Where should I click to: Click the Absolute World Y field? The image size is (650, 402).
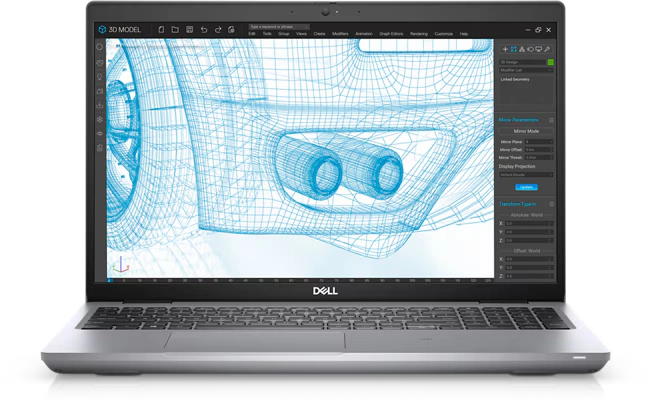(x=529, y=232)
